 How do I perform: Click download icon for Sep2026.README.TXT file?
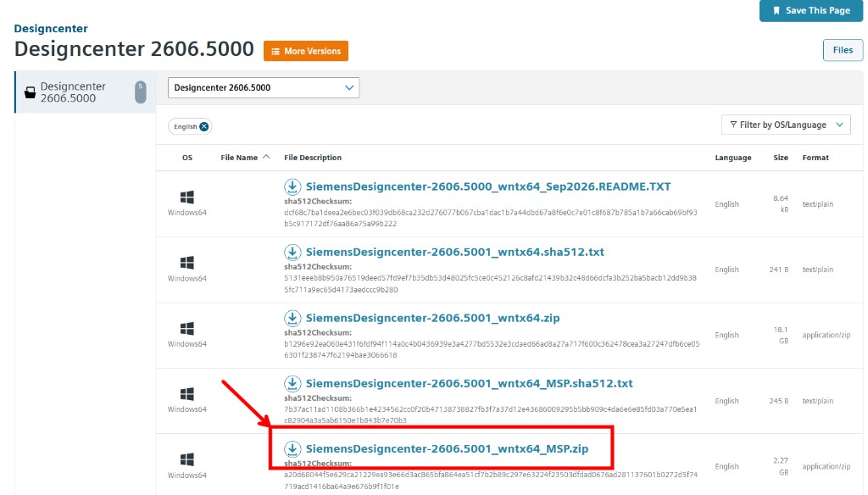tap(292, 186)
